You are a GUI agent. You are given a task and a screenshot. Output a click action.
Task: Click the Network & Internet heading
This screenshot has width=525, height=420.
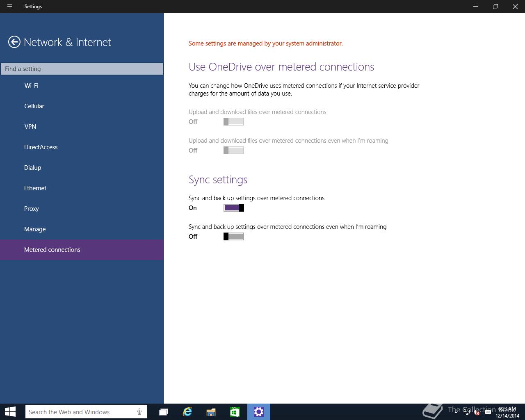pyautogui.click(x=68, y=42)
